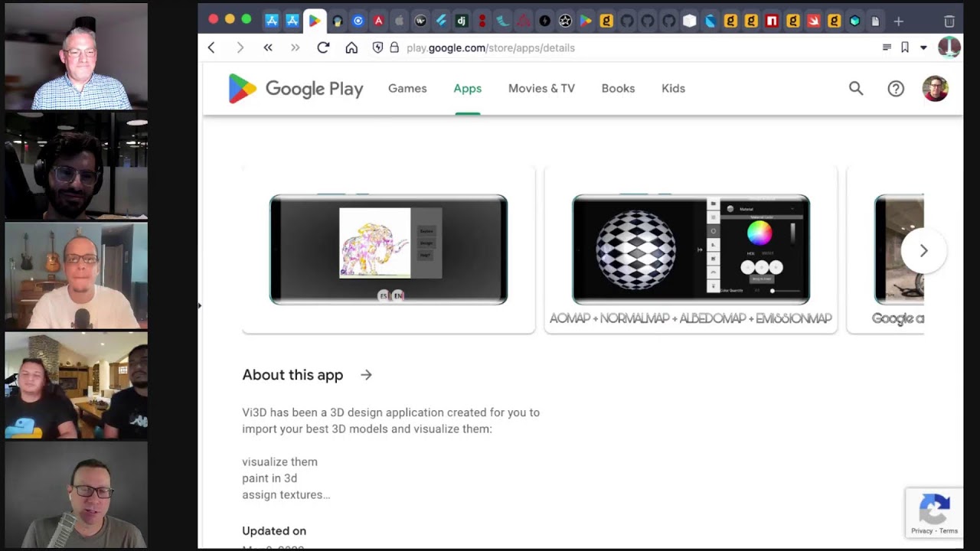Open the Kids section
The image size is (980, 551).
(x=673, y=89)
